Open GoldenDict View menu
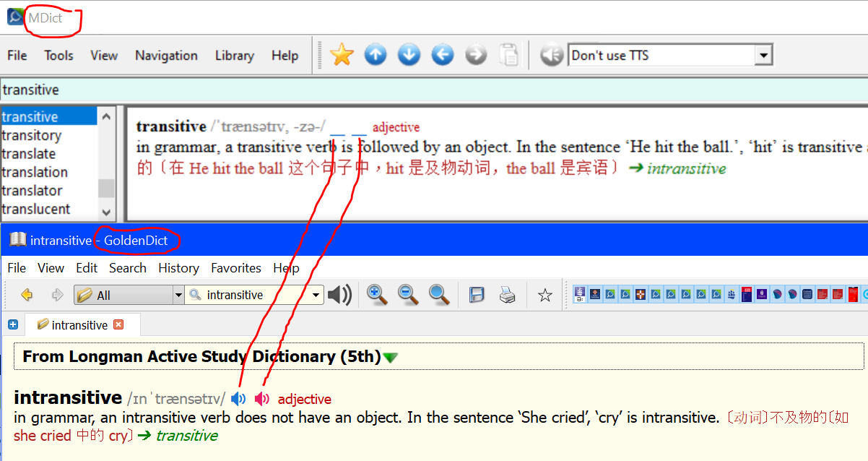Viewport: 868px width, 461px height. (x=51, y=268)
